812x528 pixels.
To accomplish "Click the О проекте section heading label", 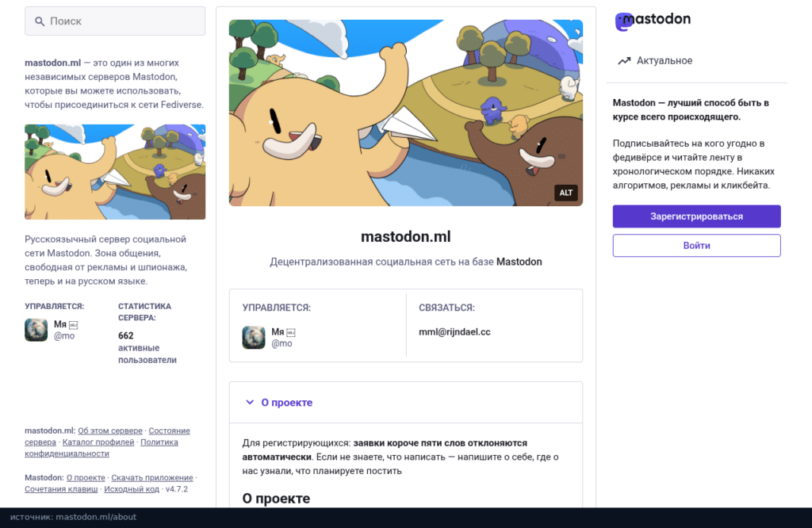I will pos(287,402).
